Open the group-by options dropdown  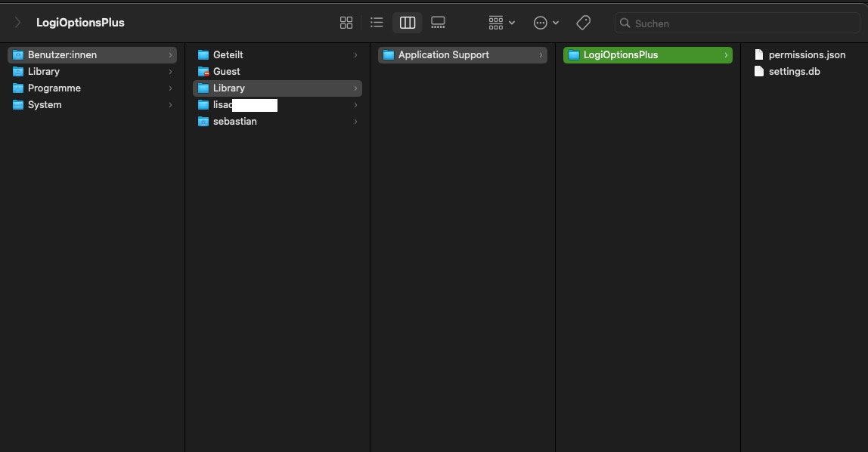[501, 23]
